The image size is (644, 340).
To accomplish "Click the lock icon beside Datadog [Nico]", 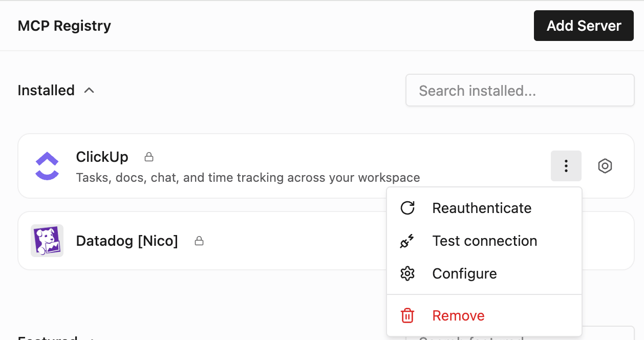I will tap(199, 241).
